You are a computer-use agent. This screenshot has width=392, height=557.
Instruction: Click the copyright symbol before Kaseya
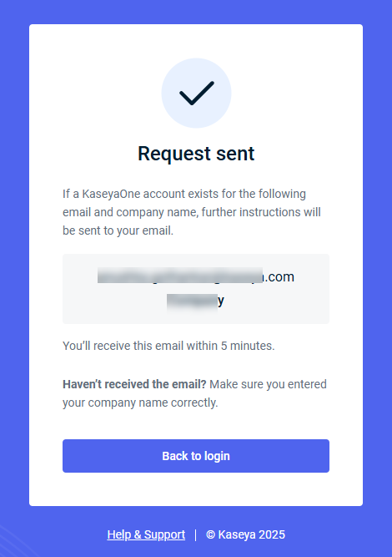pyautogui.click(x=211, y=534)
